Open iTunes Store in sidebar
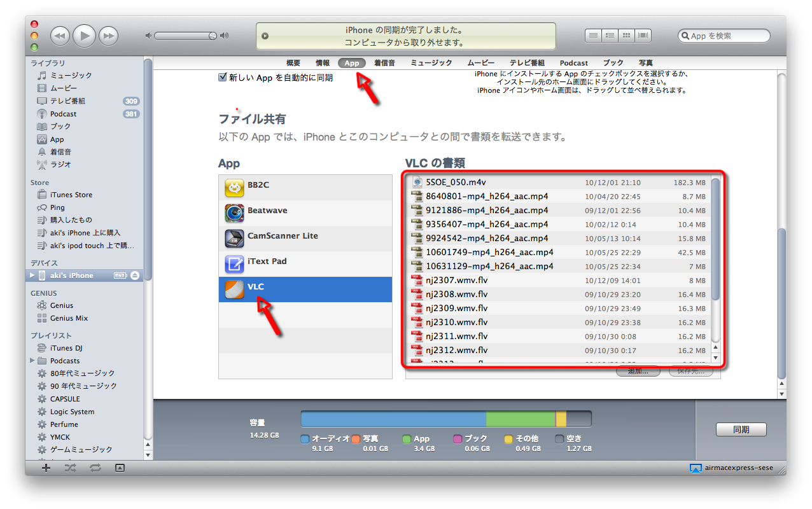Image resolution: width=812 pixels, height=509 pixels. (x=71, y=195)
